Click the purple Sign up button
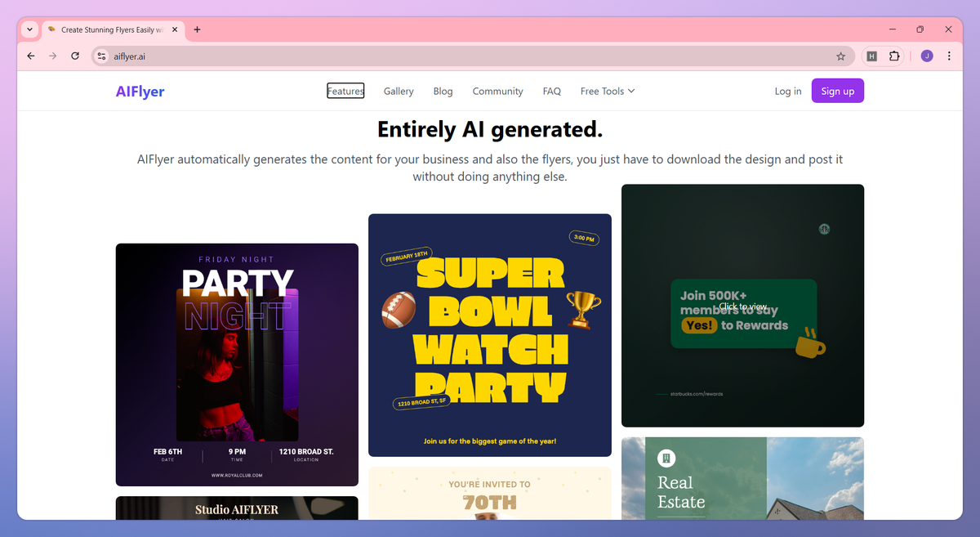The height and width of the screenshot is (537, 980). tap(837, 91)
